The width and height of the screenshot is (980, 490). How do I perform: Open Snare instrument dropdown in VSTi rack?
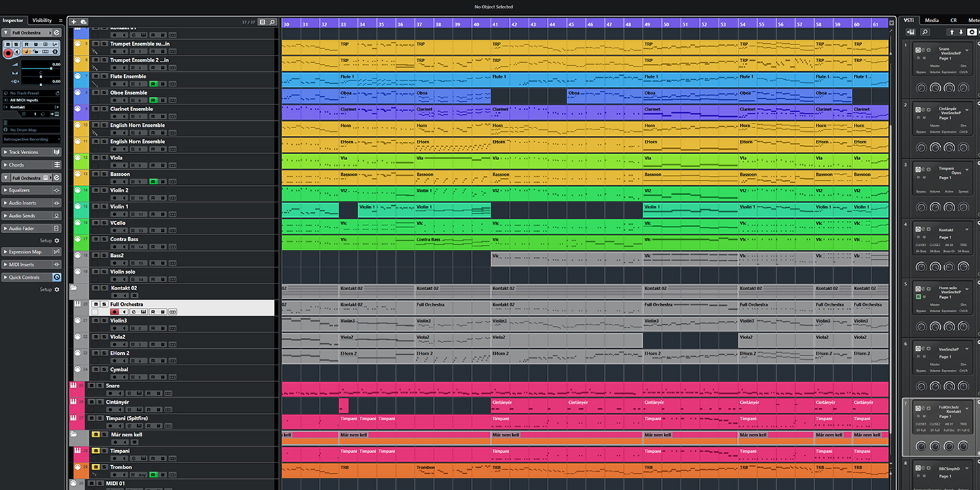coord(966,49)
